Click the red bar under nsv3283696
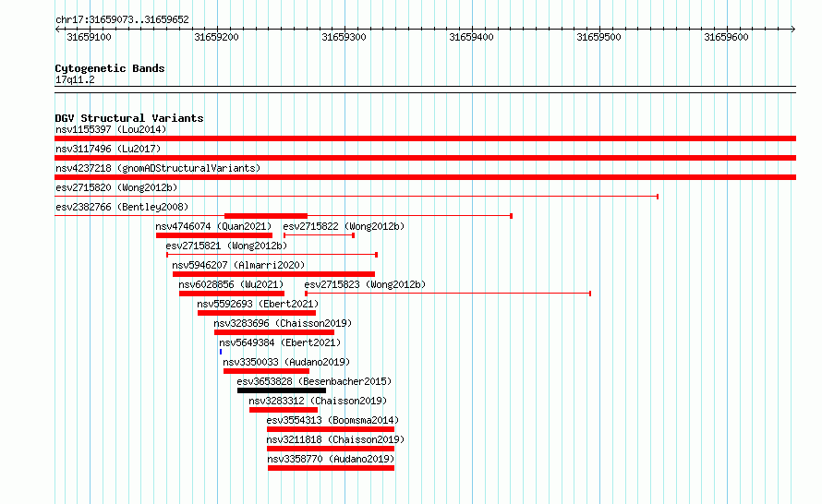The image size is (822, 504). pyautogui.click(x=274, y=332)
